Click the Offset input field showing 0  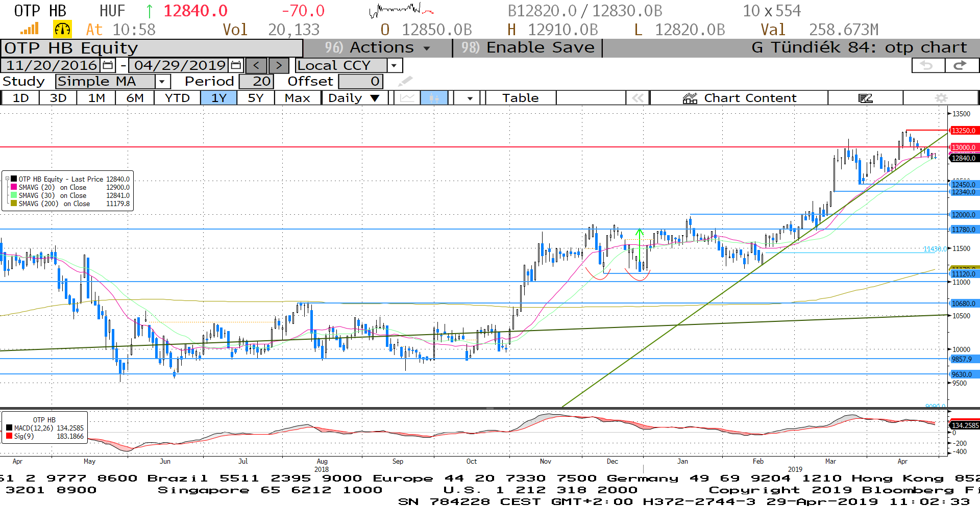[x=360, y=82]
